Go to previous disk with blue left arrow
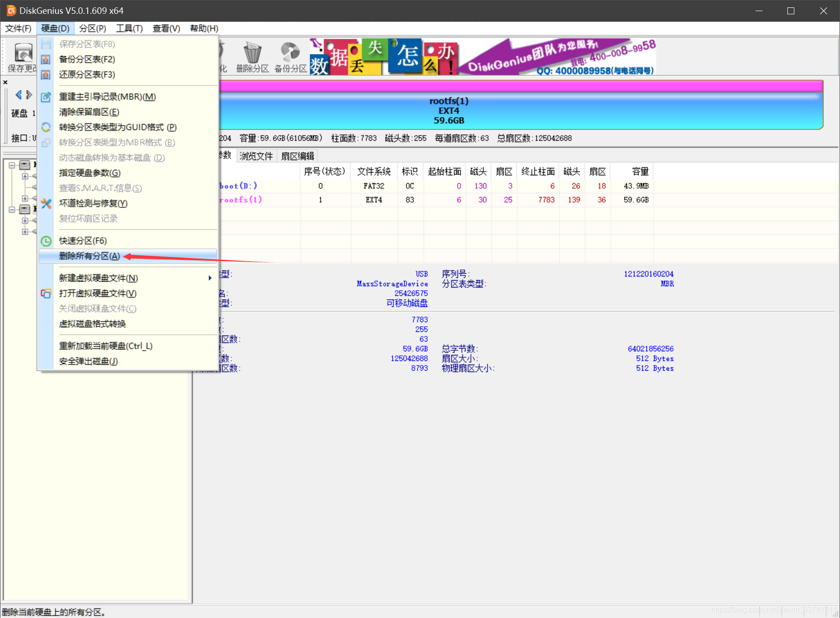Image resolution: width=840 pixels, height=618 pixels. click(18, 95)
